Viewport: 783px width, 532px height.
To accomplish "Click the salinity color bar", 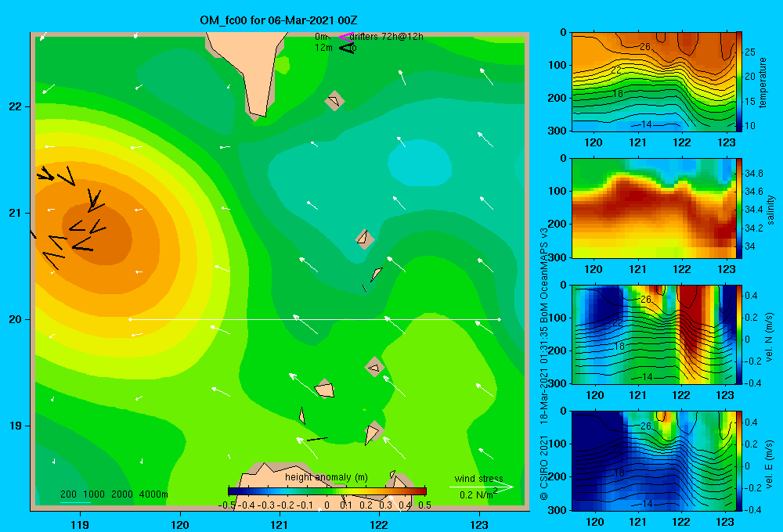I will (x=739, y=208).
